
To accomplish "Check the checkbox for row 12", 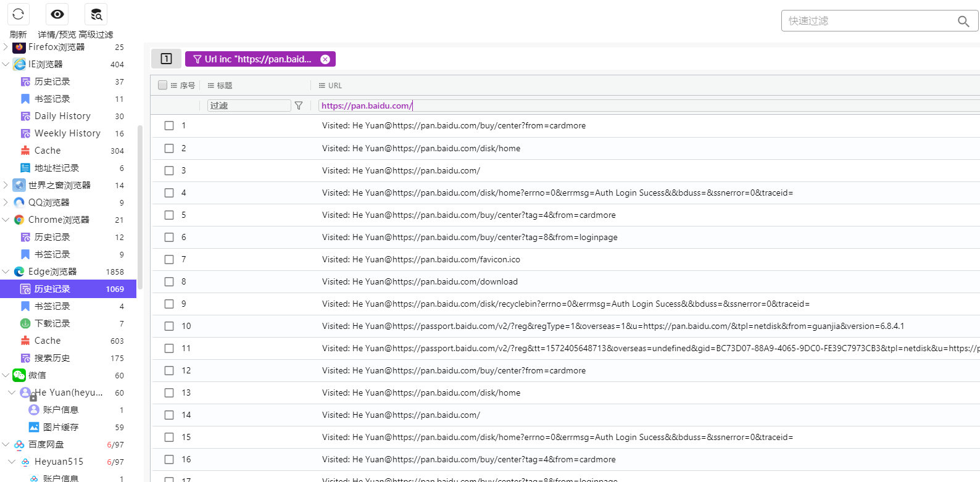I will point(169,370).
